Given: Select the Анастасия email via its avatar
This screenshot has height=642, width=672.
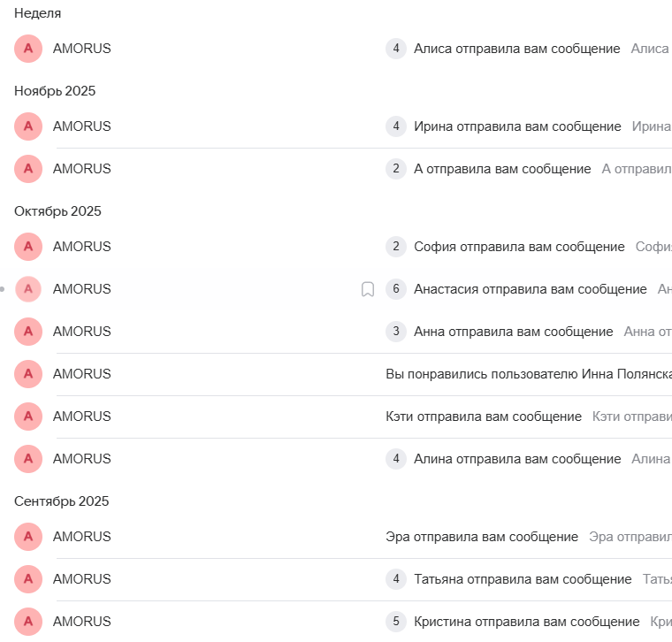Looking at the screenshot, I should [x=28, y=289].
